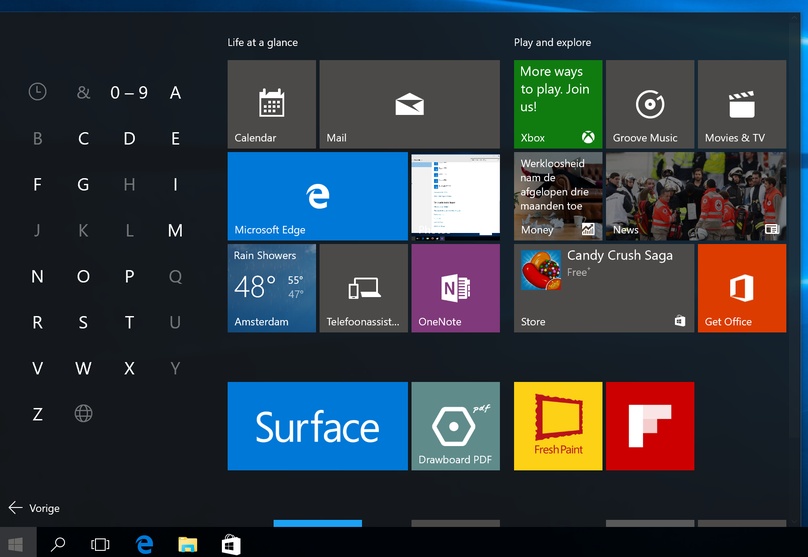Open the Groove Music tile

tap(650, 104)
